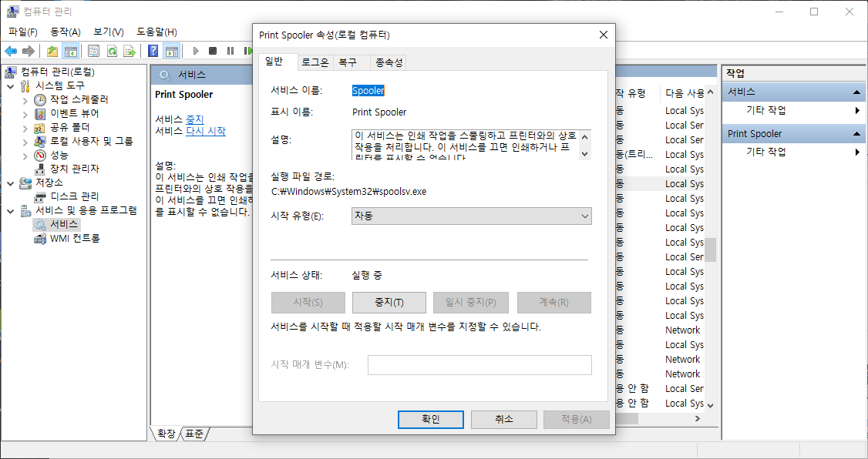This screenshot has height=459, width=868.
Task: Click the services list horizontal scroll-right arrow
Action: click(x=698, y=419)
